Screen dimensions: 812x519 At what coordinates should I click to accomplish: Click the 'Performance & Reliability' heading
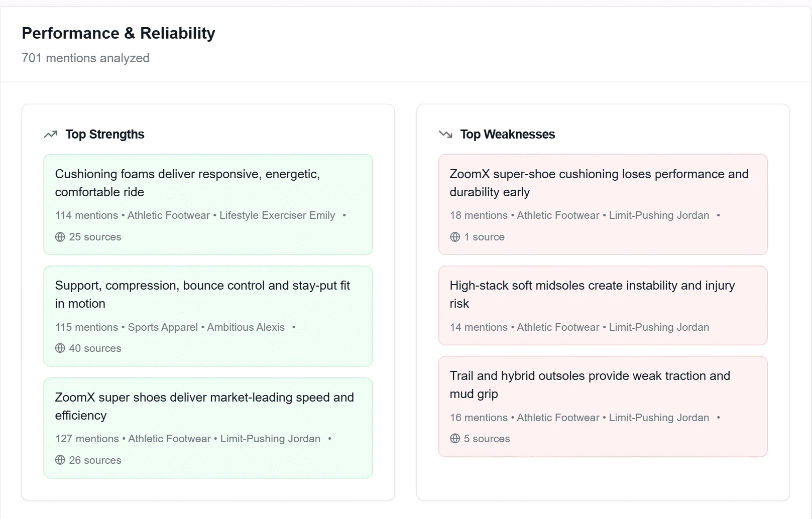click(119, 33)
